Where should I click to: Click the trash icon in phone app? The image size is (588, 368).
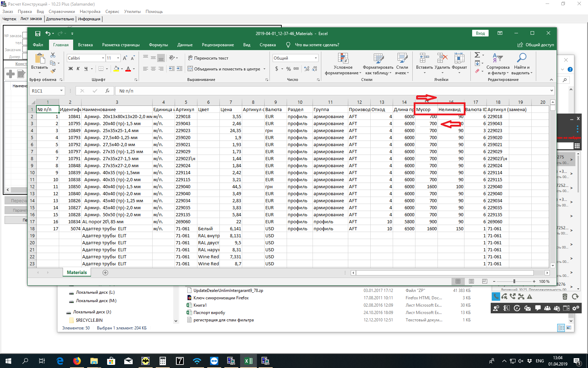[565, 297]
